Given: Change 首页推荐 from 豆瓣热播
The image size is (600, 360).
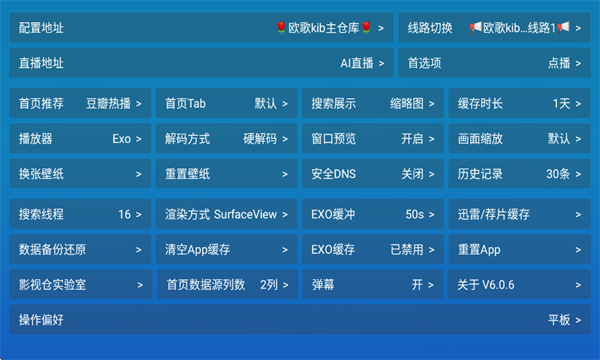Looking at the screenshot, I should [80, 103].
